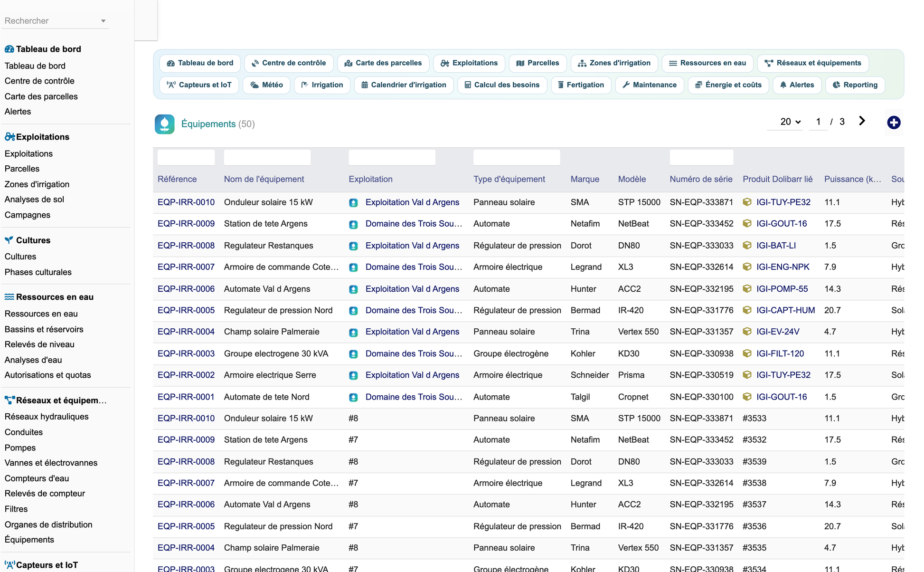Open EQP-IRR-0001 reference link

pyautogui.click(x=186, y=397)
